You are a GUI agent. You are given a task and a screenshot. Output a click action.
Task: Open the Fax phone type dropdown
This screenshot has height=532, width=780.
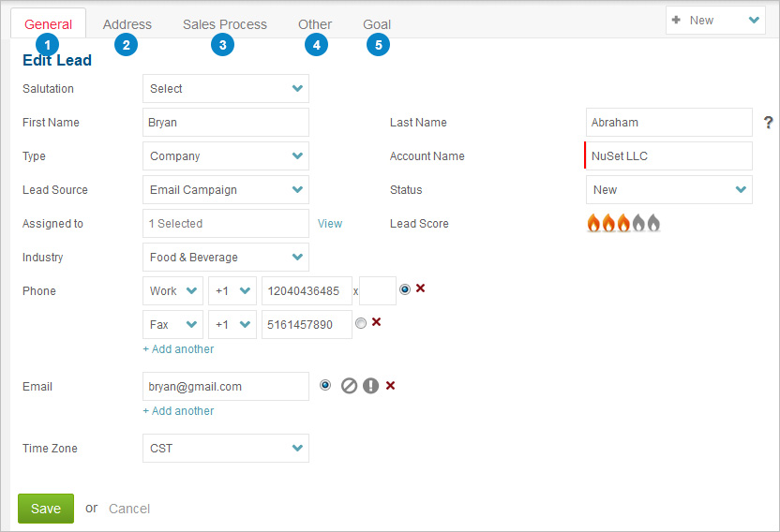(x=172, y=325)
